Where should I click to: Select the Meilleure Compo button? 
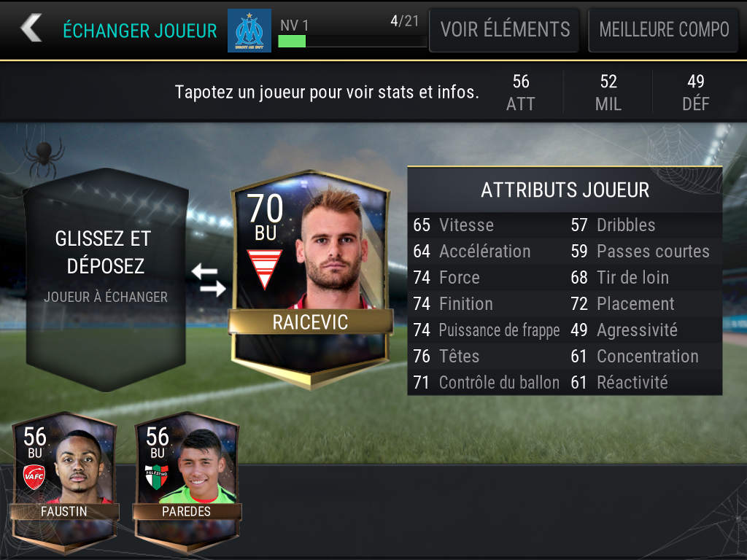coord(664,29)
